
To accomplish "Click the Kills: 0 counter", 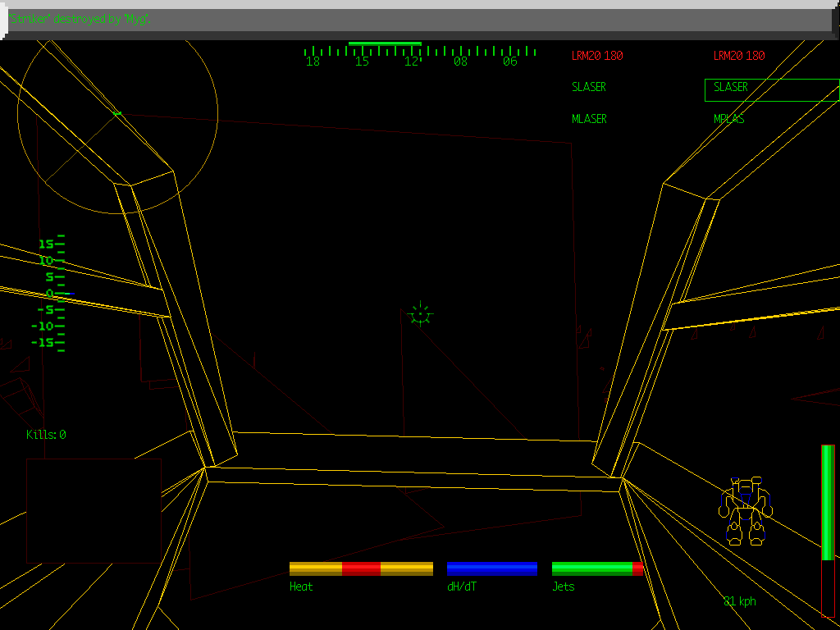I will click(46, 435).
